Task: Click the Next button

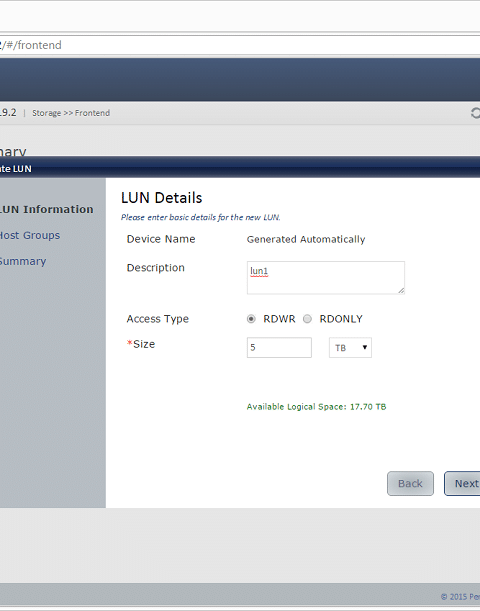Action: (x=464, y=484)
